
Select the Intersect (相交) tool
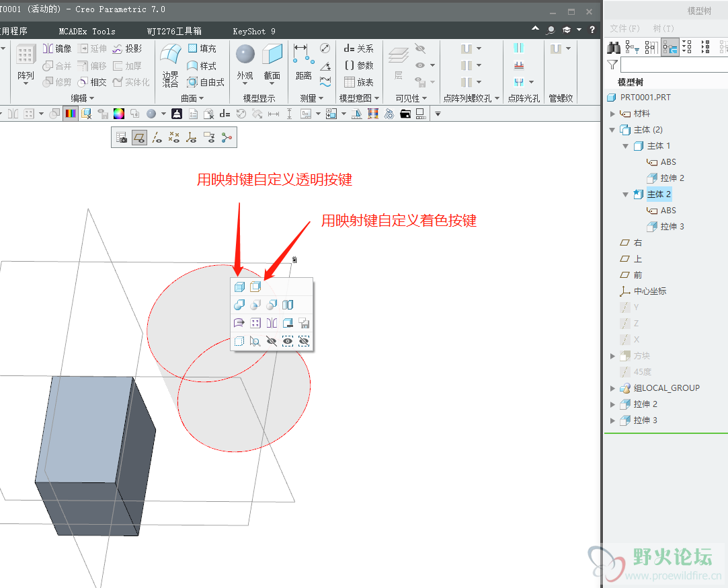pyautogui.click(x=92, y=82)
